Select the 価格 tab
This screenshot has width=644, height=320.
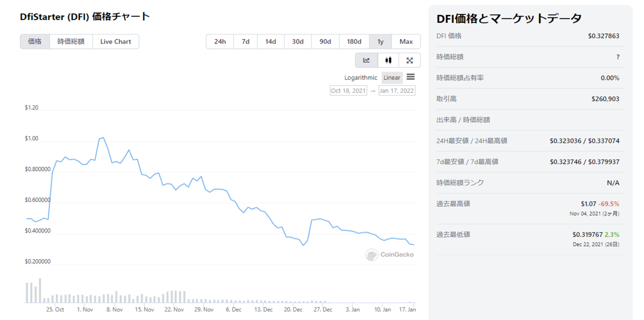click(x=35, y=42)
